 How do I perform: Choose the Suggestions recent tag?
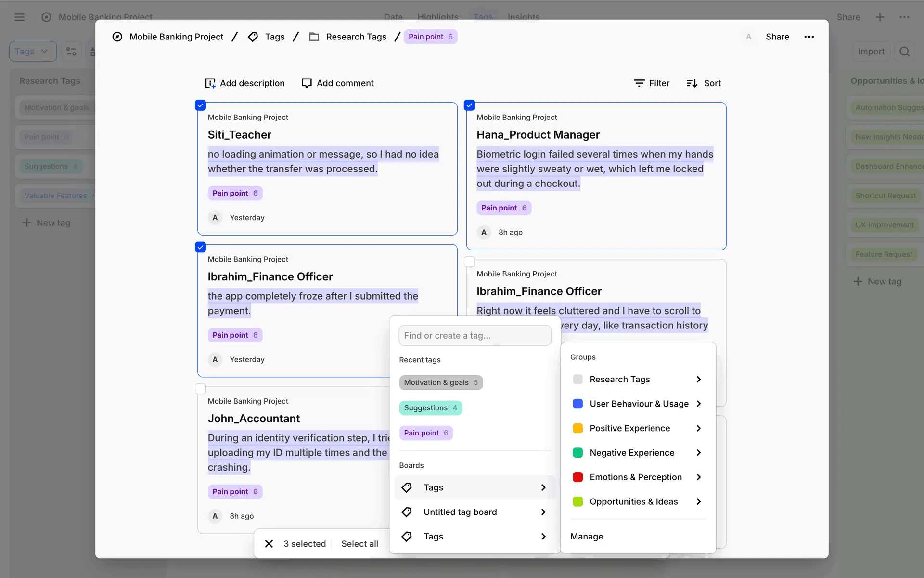point(430,408)
